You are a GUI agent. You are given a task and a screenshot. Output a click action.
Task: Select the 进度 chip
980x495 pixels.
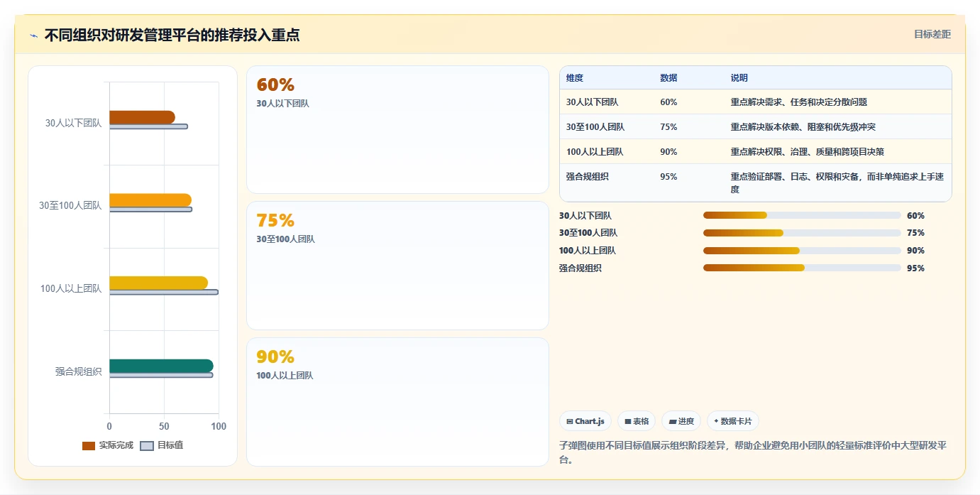click(x=681, y=421)
